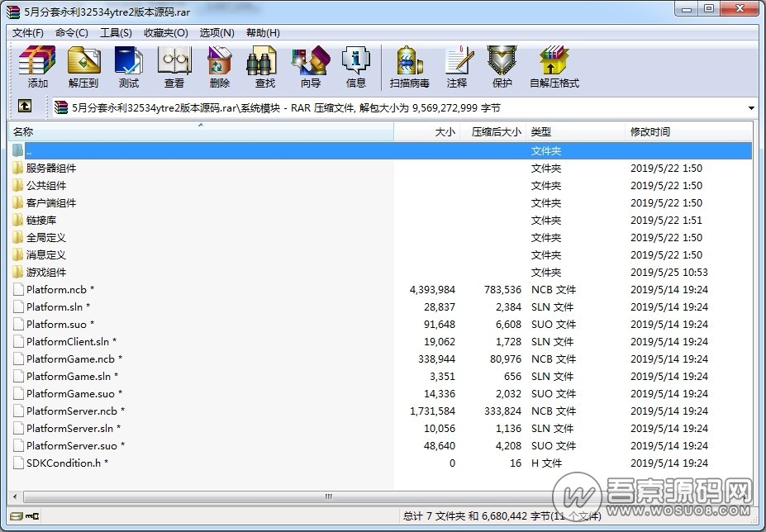Screen dimensions: 766x532
Task: Click the 解压到 (Extract to) toolbar icon
Action: click(83, 60)
